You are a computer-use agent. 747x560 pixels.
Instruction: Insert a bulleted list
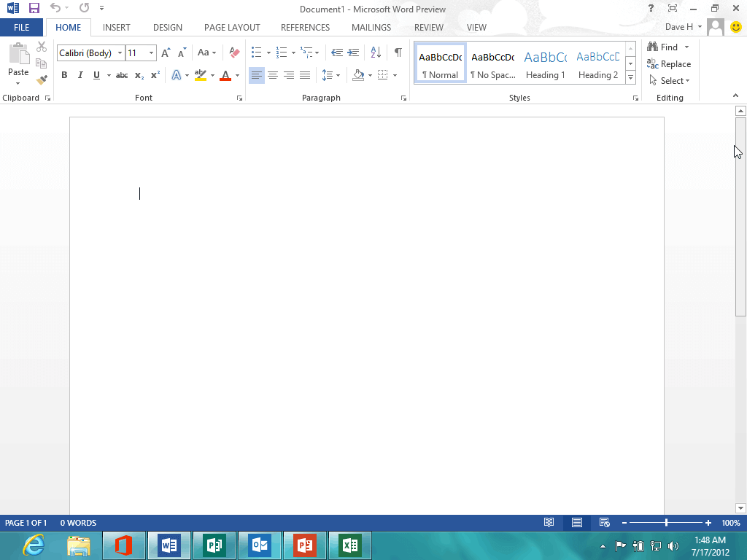click(x=256, y=52)
